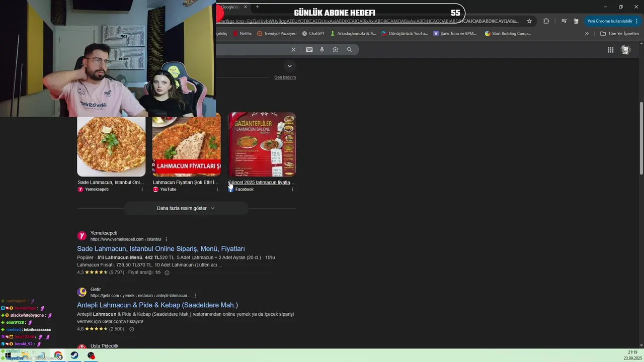
Task: Click the Geri bildirim link
Action: click(285, 77)
